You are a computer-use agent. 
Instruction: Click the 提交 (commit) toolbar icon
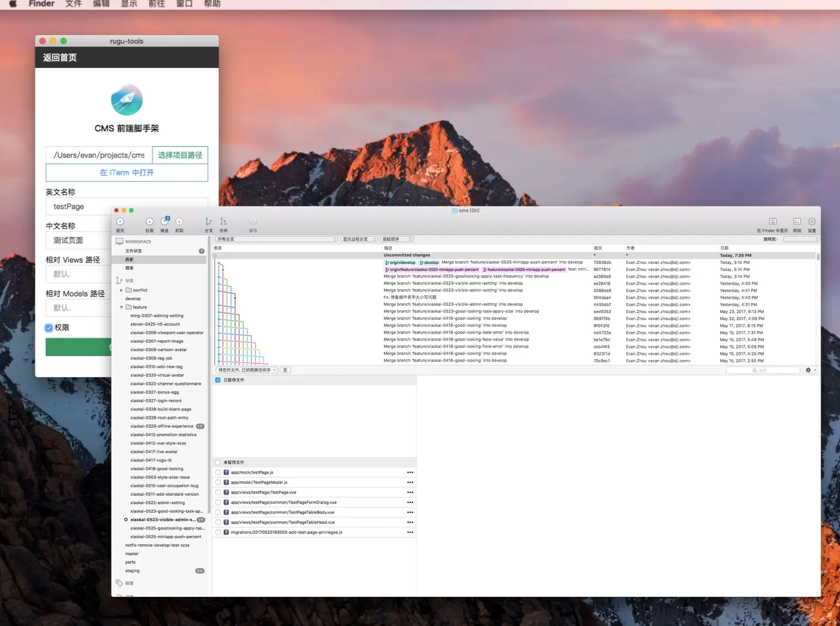(120, 222)
